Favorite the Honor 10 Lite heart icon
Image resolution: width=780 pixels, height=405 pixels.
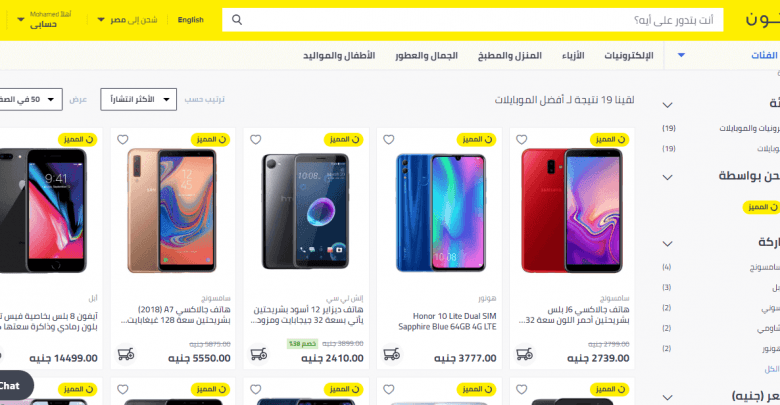[389, 140]
